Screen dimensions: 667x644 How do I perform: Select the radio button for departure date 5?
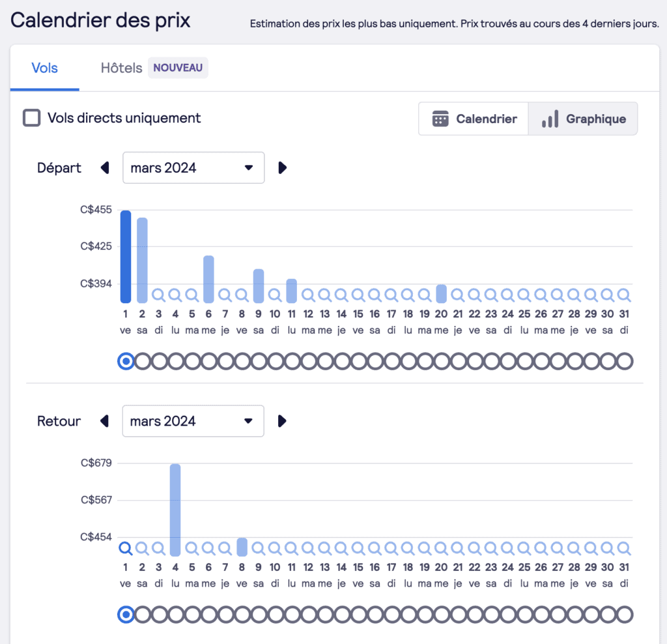pos(192,360)
